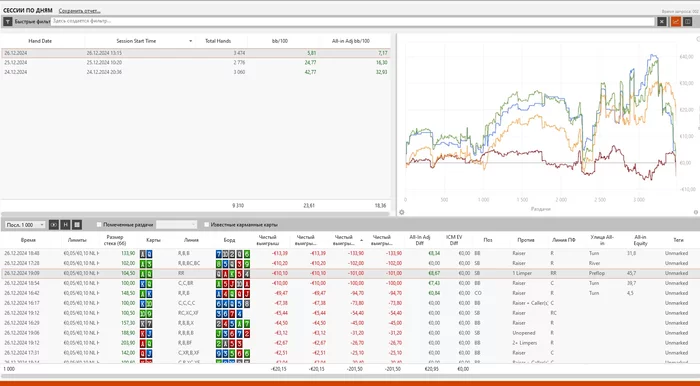700x386 pixels.
Task: Click board cards of the 17:28 hand
Action: click(233, 263)
